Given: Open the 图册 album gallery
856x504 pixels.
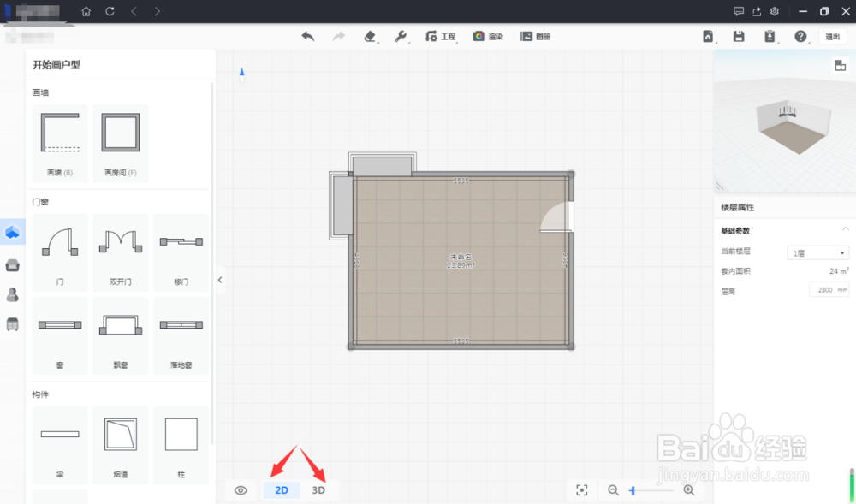Looking at the screenshot, I should (535, 37).
